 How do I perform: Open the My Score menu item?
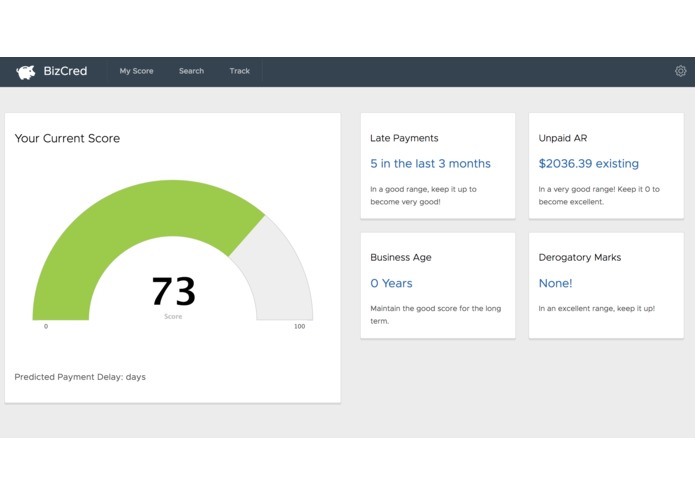(136, 71)
